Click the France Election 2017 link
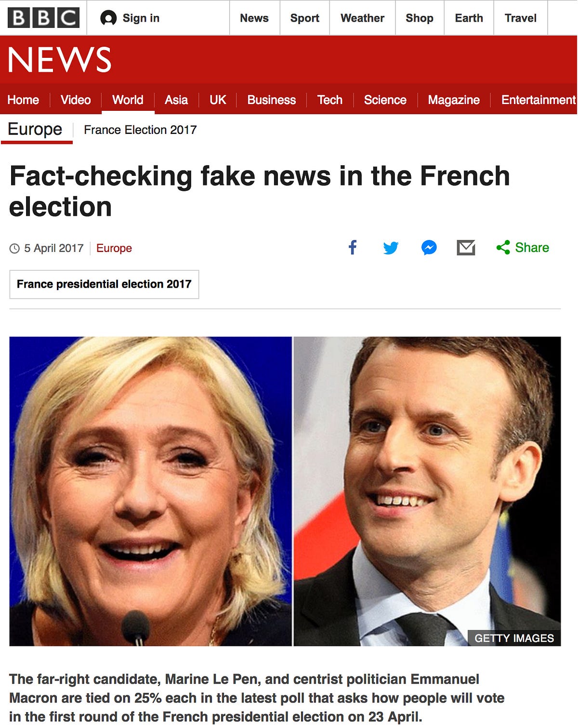Viewport: 578px width, 728px height. pos(140,130)
